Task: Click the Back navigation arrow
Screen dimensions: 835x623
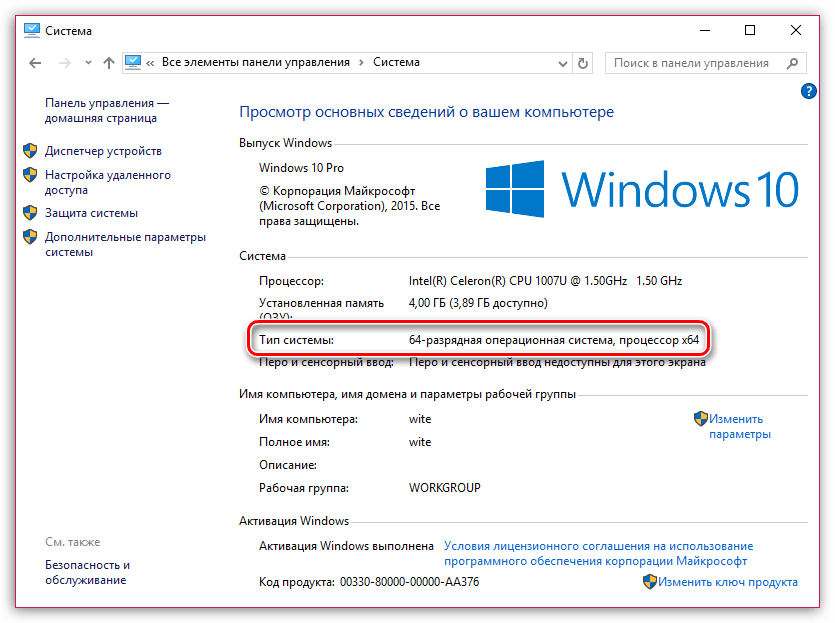Action: point(35,63)
